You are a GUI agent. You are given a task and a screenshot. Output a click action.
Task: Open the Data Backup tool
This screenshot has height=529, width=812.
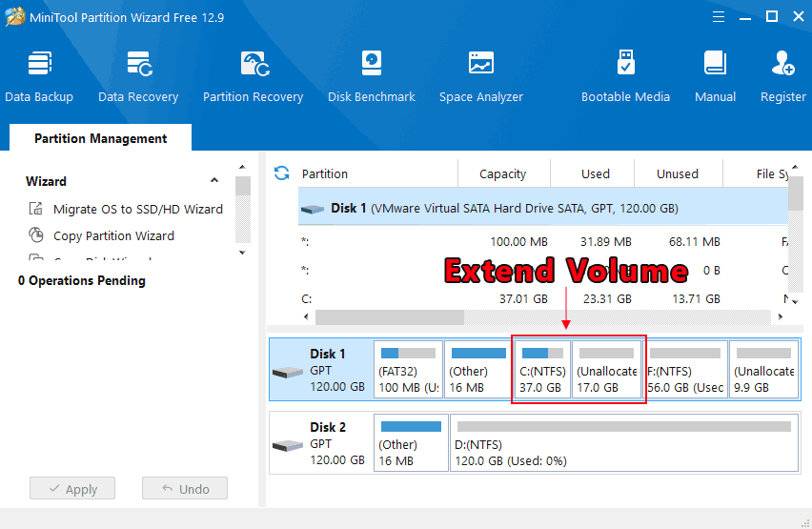39,76
